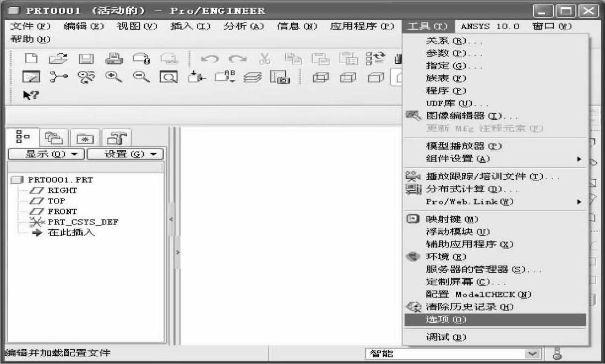
Task: Switch to the Connections tab
Action: coord(117,138)
